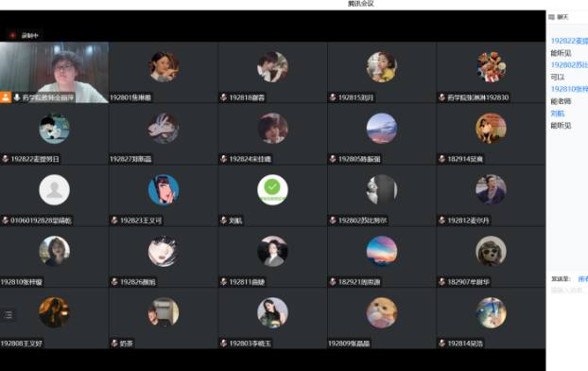The image size is (588, 371).
Task: Click the chat panel header icon
Action: 551,17
